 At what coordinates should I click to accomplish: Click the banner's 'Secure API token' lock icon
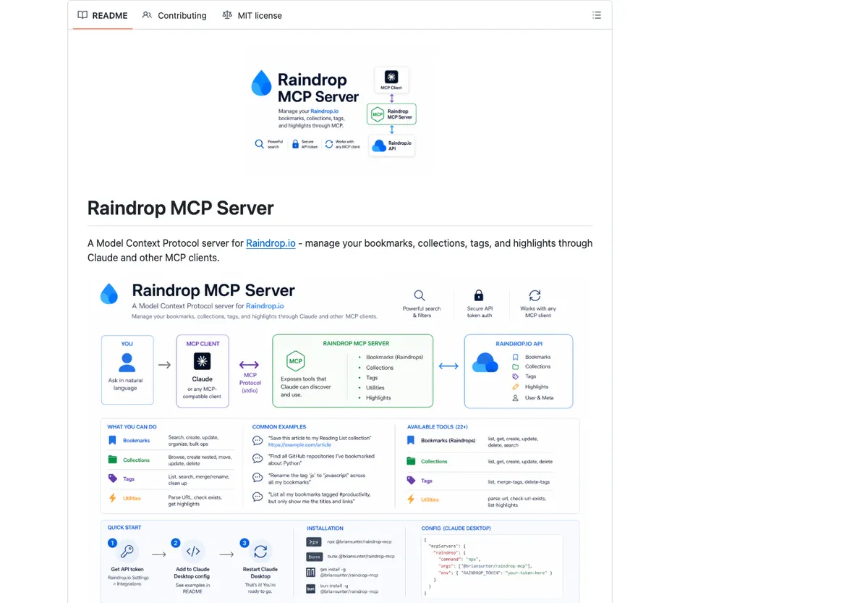295,144
